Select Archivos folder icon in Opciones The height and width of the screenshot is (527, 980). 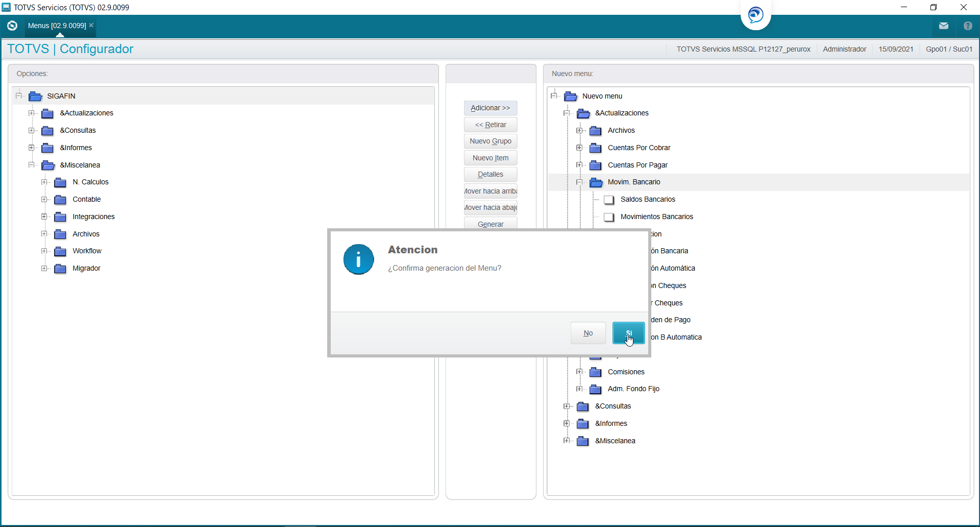pyautogui.click(x=60, y=234)
